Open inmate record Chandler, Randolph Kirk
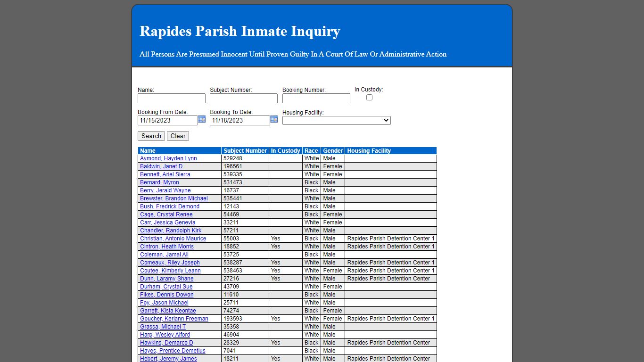This screenshot has width=644, height=362. coord(171,230)
